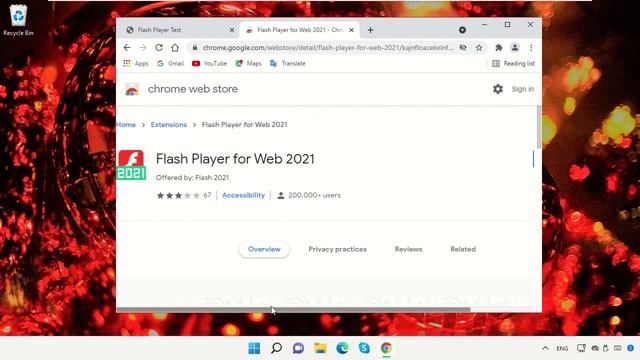This screenshot has width=640, height=360.
Task: Switch to the Privacy practices tab
Action: point(338,249)
